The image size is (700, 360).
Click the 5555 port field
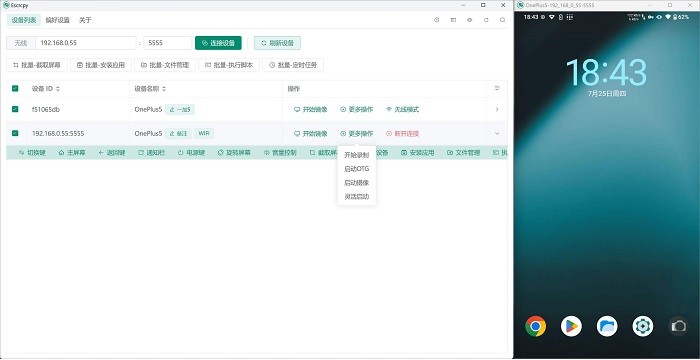tap(167, 43)
